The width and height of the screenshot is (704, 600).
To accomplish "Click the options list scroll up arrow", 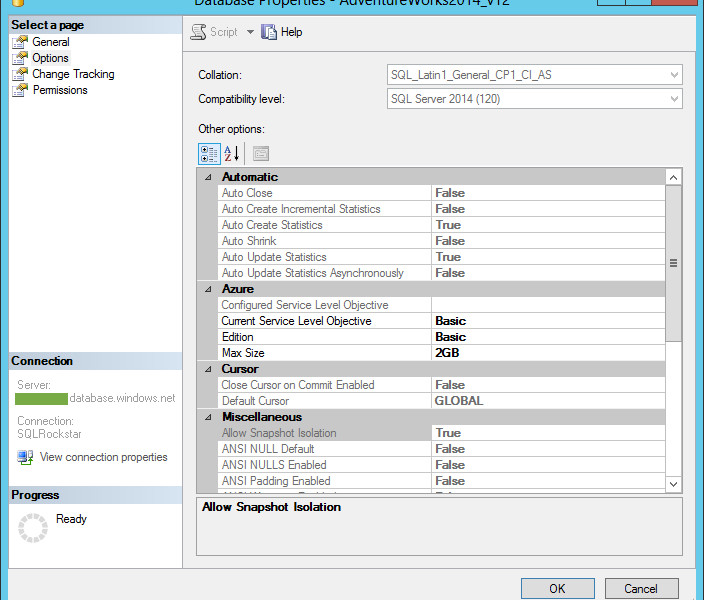I will (x=673, y=177).
